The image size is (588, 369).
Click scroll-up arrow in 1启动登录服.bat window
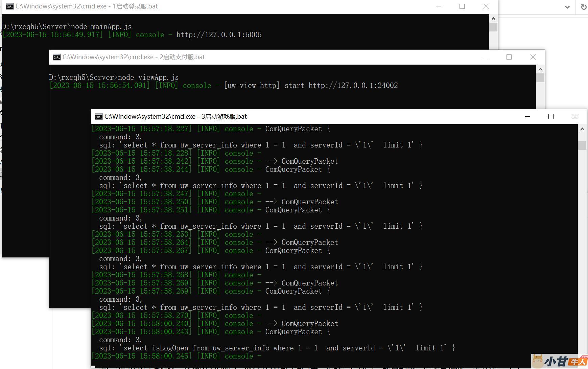493,19
